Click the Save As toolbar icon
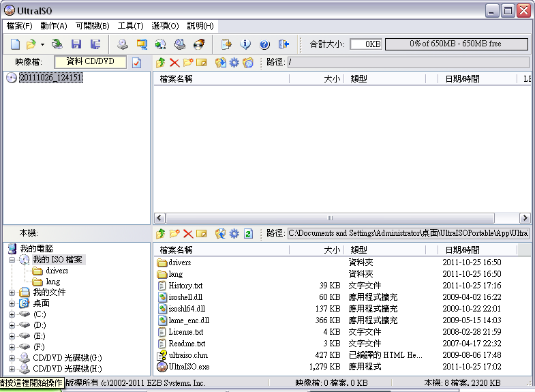535x392 pixels. [x=95, y=44]
